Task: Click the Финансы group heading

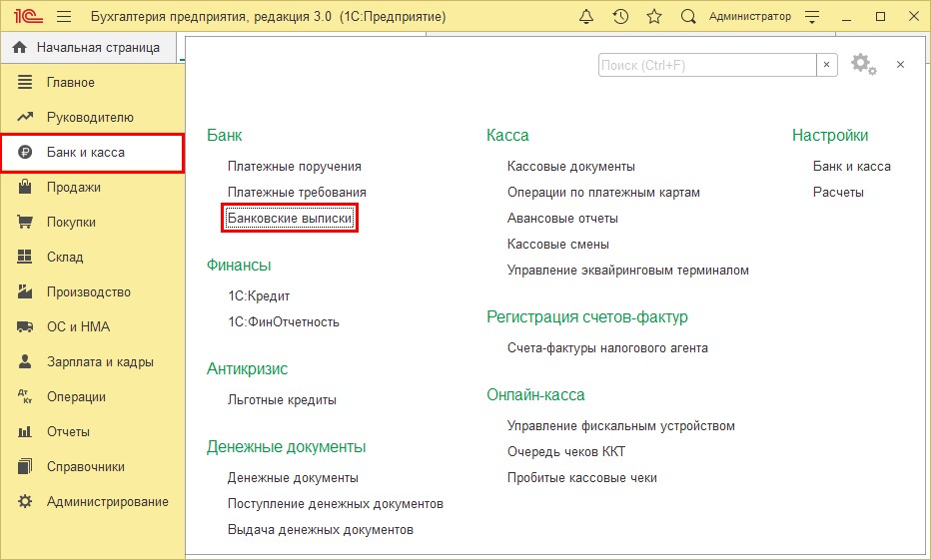Action: coord(239,266)
